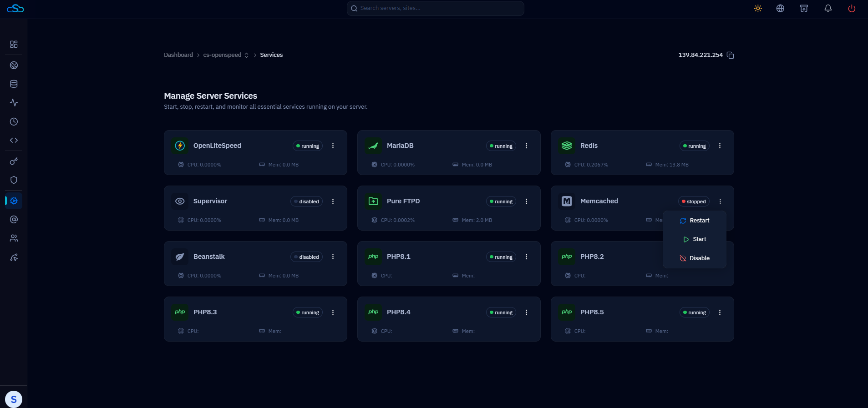Open the activity pulse icon in the sidebar
Image resolution: width=868 pixels, height=408 pixels.
point(14,103)
